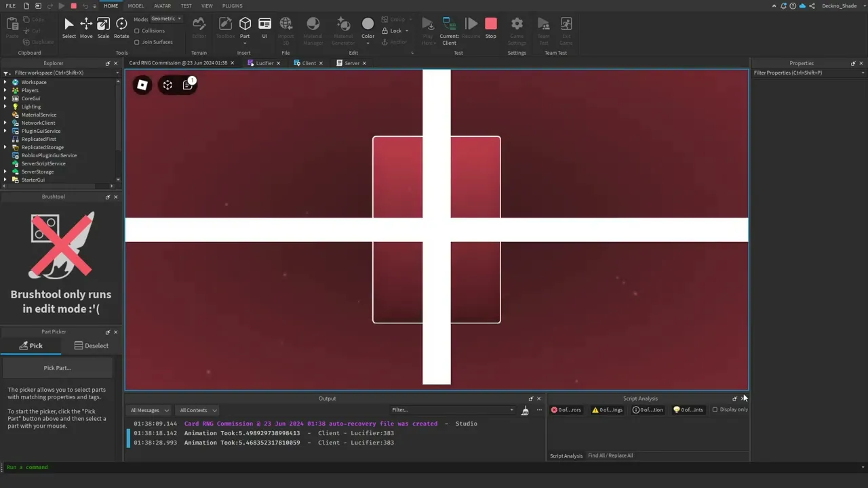Stop the running test session
Viewport: 868px width, 488px height.
491,28
